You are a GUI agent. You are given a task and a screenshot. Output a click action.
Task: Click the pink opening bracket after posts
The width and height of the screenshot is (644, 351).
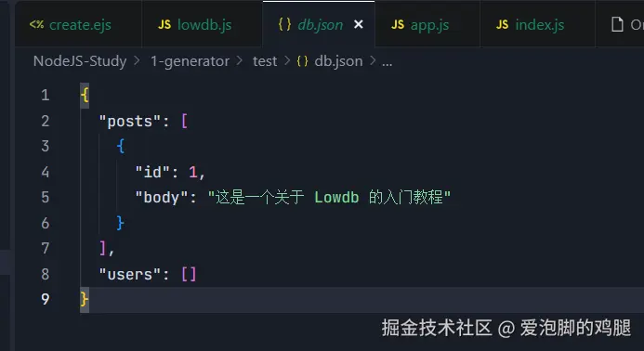pos(184,121)
